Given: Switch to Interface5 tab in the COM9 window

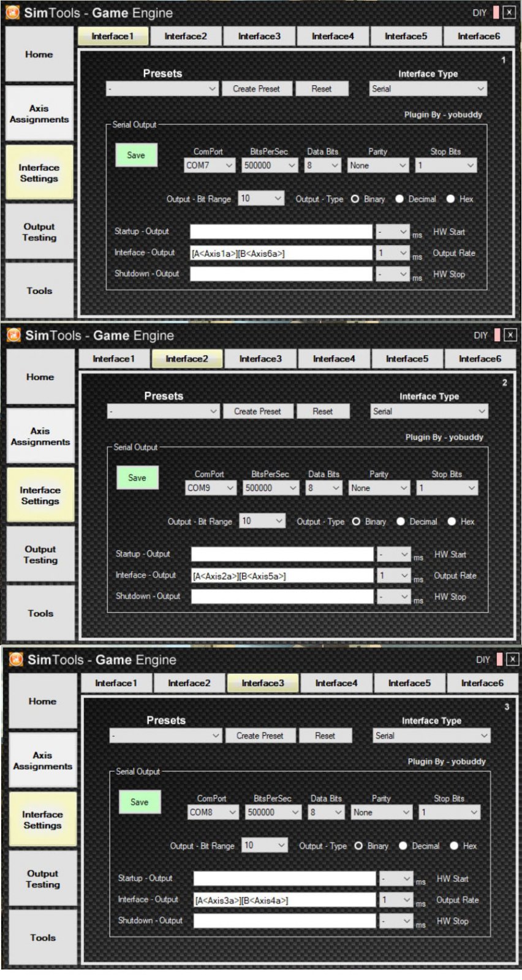Looking at the screenshot, I should point(407,359).
